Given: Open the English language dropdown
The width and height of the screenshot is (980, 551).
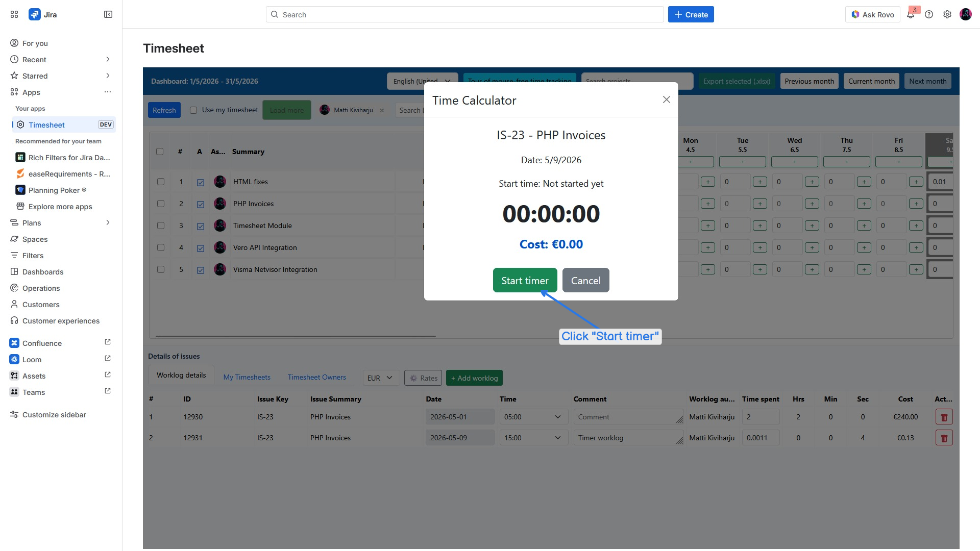Looking at the screenshot, I should [422, 81].
